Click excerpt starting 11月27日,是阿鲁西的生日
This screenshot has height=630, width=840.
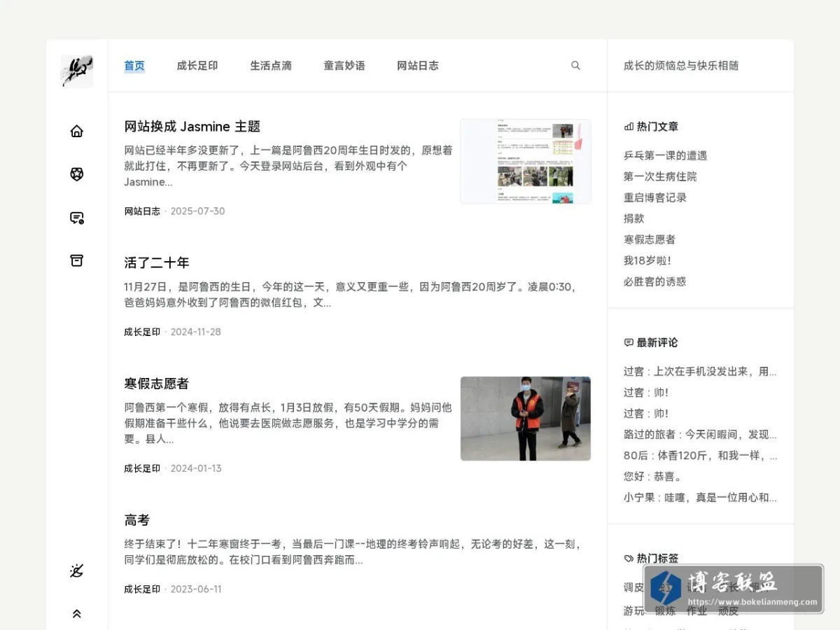coord(353,295)
